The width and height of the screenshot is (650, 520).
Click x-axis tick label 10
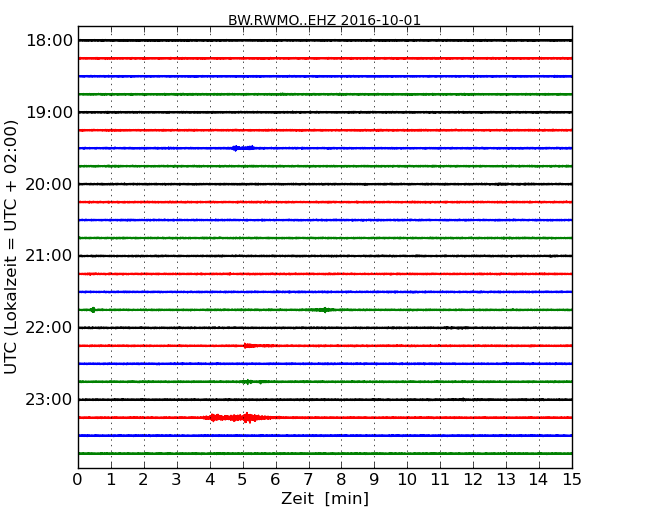coord(407,479)
